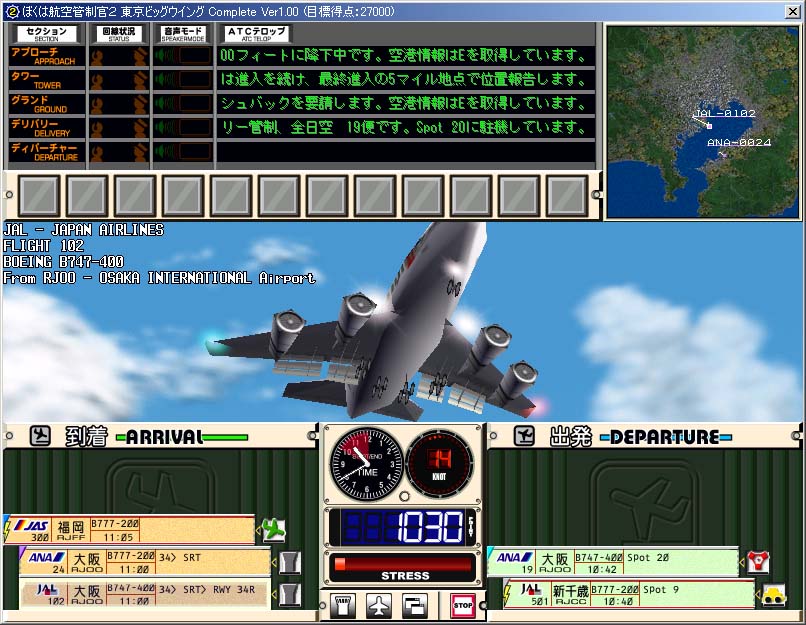Click the Tower line status operator icon
This screenshot has width=806, height=625.
pos(140,80)
